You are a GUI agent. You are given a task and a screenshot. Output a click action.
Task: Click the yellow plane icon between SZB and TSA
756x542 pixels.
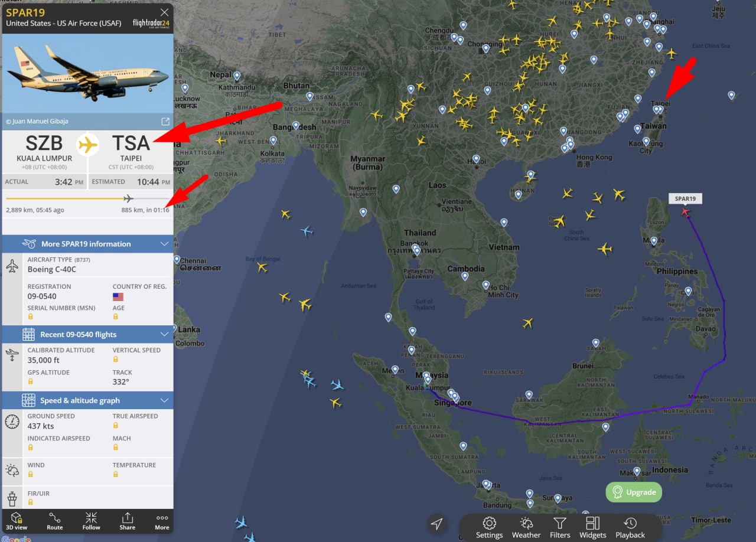(x=87, y=144)
